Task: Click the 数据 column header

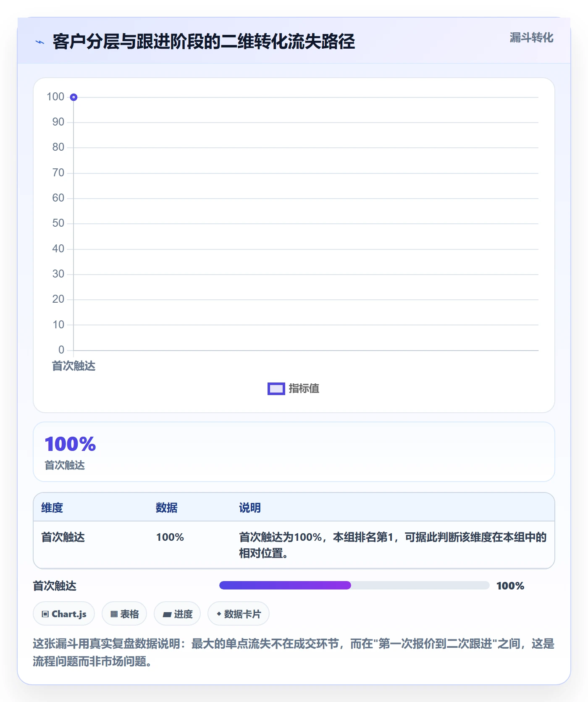Action: click(167, 508)
